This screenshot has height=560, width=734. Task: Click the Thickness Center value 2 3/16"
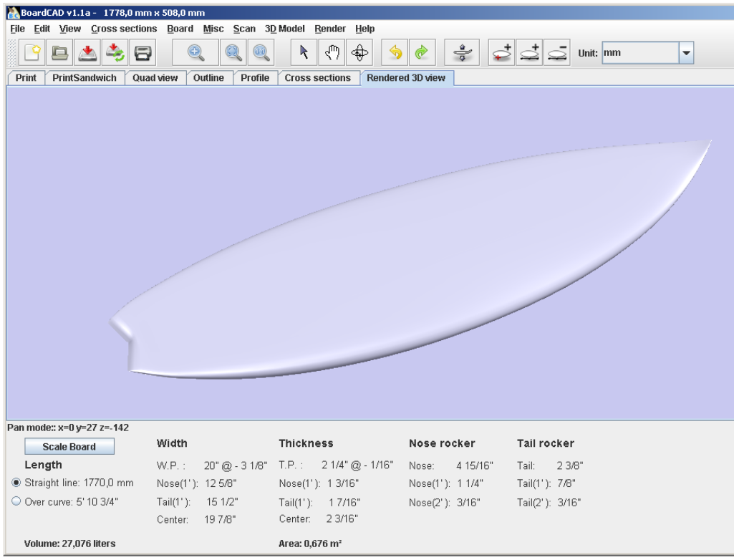click(342, 518)
